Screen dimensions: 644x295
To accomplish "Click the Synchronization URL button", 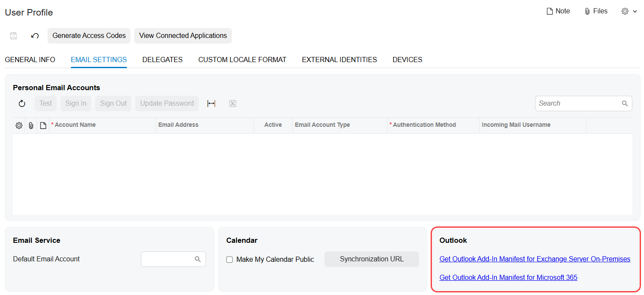I will (x=371, y=259).
